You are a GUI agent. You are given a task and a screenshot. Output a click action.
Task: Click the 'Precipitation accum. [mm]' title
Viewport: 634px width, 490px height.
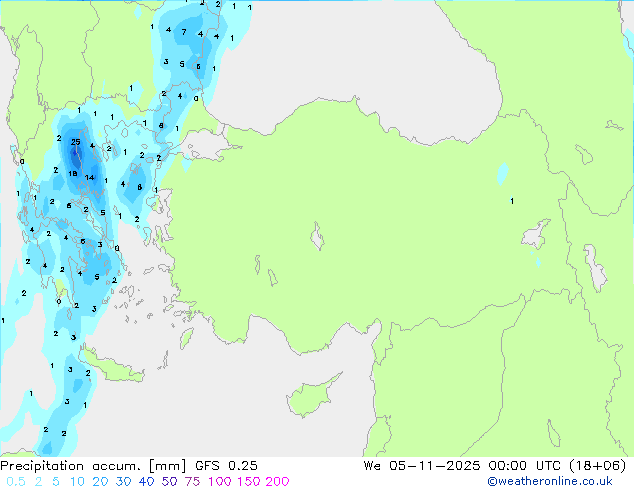coord(93,466)
